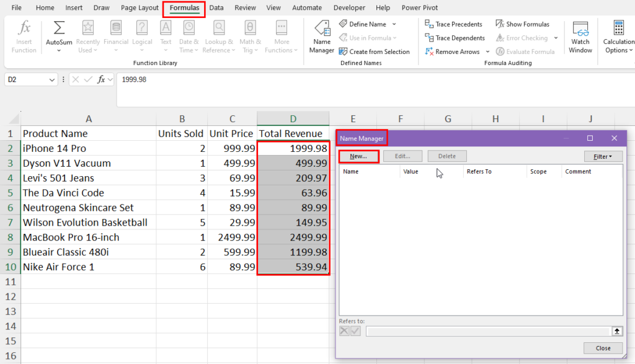Expand the AutoSum dropdown arrow
Image resolution: width=635 pixels, height=364 pixels.
(59, 51)
